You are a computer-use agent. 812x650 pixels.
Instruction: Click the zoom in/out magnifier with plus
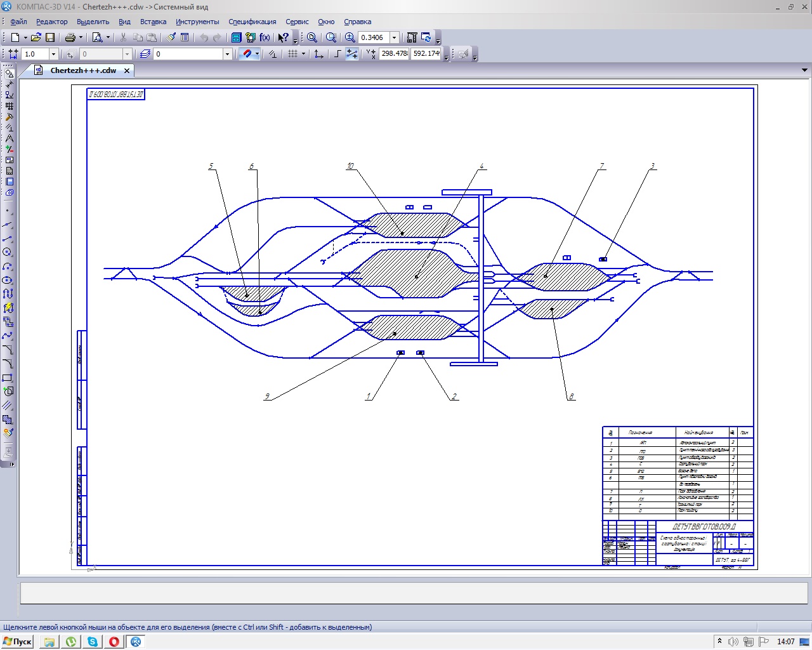pos(350,37)
